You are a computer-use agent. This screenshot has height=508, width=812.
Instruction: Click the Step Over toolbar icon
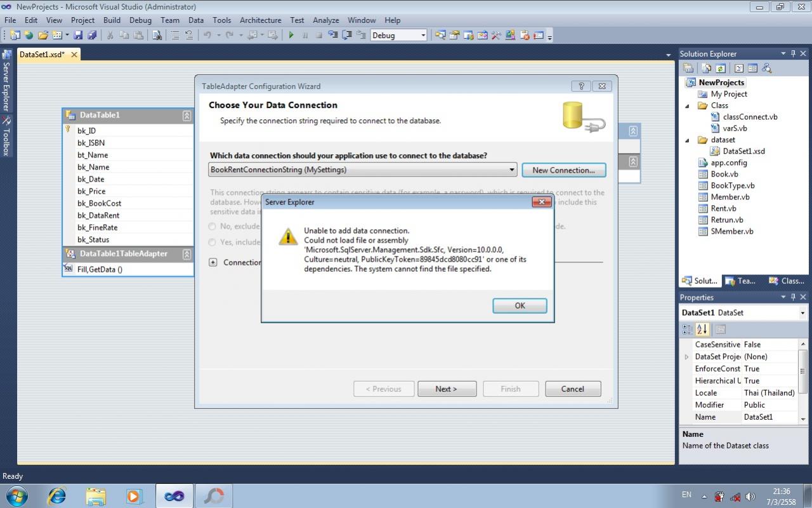(348, 36)
